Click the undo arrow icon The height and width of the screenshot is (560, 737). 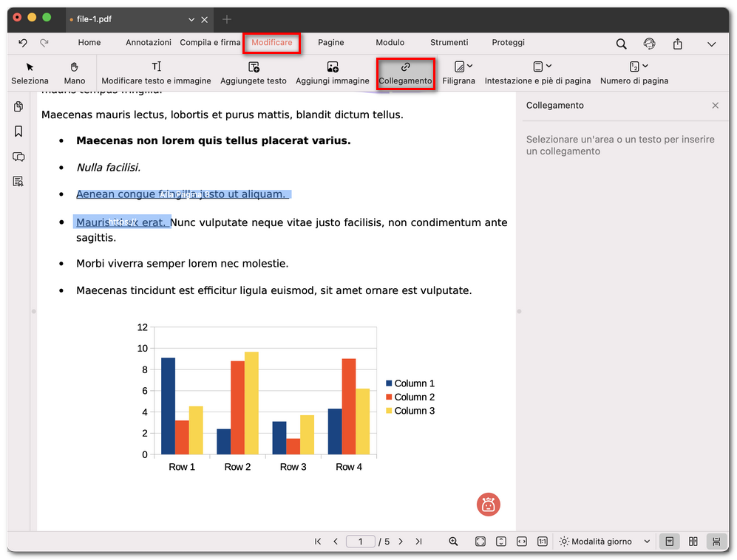pyautogui.click(x=23, y=43)
